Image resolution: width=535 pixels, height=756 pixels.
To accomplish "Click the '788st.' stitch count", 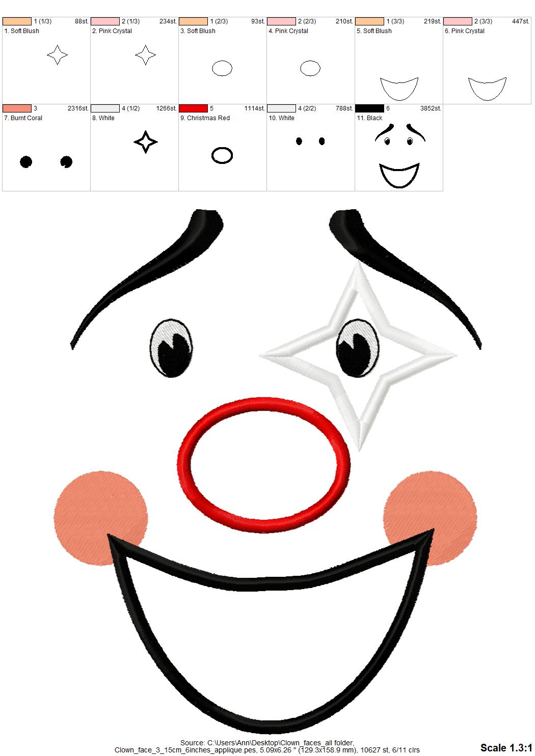I will click(x=344, y=108).
